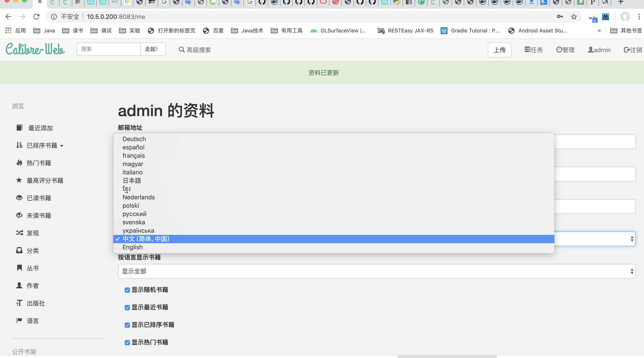Open the 显示全部 language filter dropdown
The height and width of the screenshot is (358, 644).
(x=375, y=271)
